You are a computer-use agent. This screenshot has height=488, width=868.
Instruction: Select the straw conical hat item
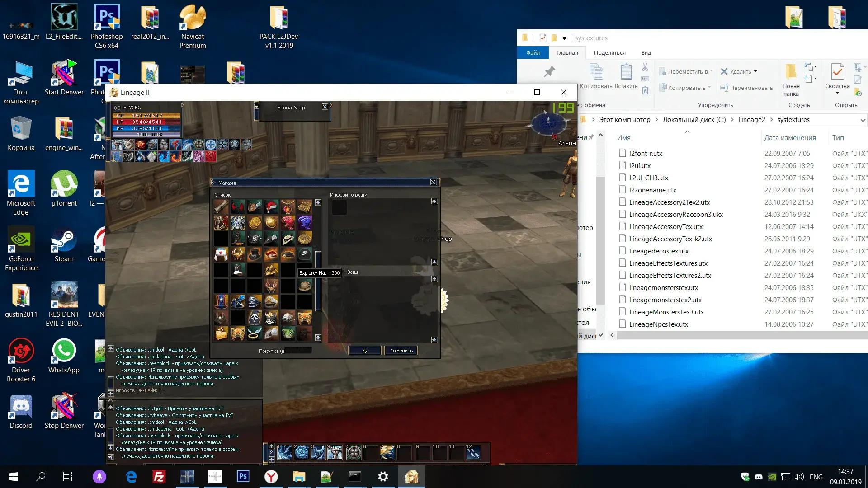[x=305, y=239]
